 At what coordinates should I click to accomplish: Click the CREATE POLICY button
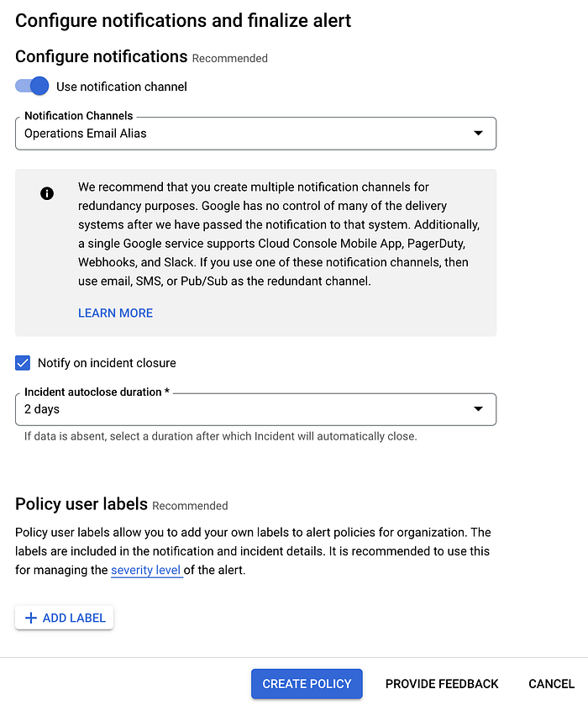point(307,684)
